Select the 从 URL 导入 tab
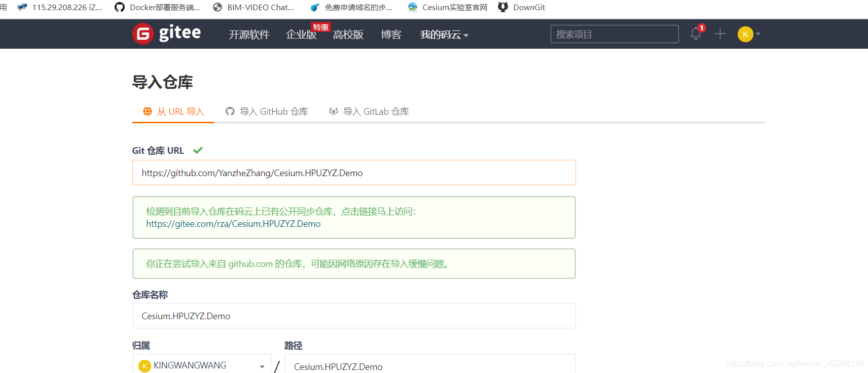Screen dimensions: 868x373 coord(173,111)
